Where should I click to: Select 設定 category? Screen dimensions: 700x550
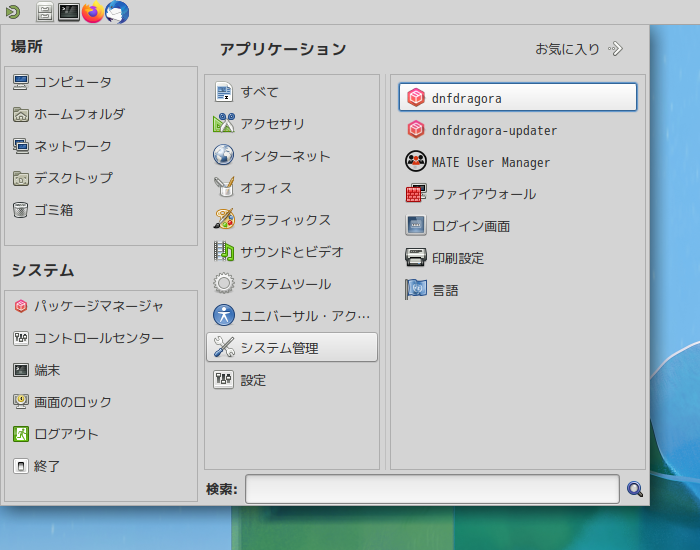point(292,380)
